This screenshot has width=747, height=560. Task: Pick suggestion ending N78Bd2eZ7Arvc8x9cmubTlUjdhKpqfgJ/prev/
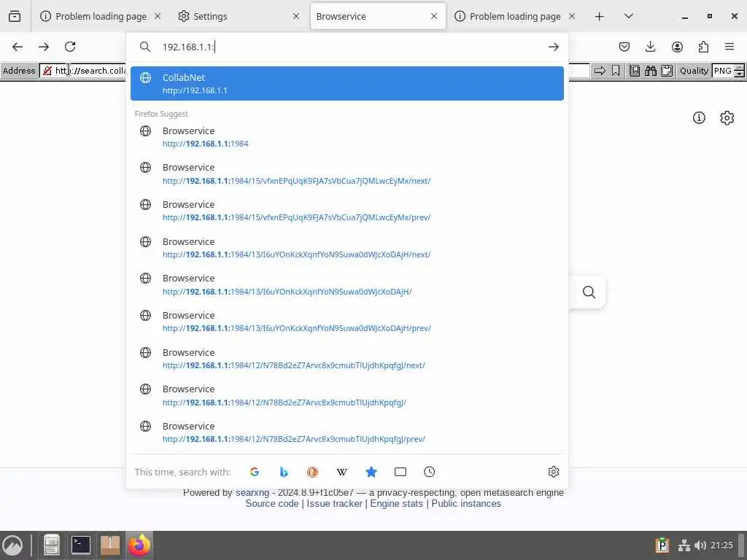coord(347,432)
